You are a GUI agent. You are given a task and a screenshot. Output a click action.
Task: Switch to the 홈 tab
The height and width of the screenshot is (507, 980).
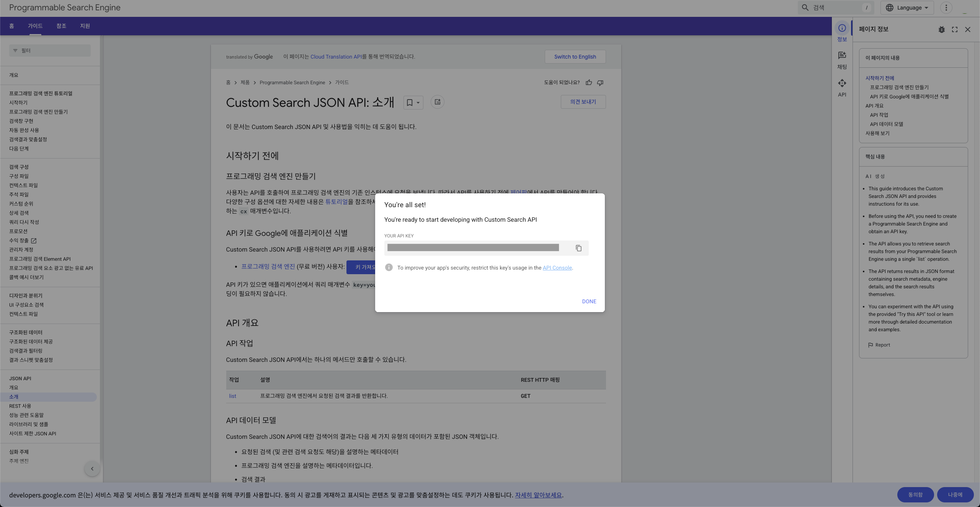coord(11,26)
